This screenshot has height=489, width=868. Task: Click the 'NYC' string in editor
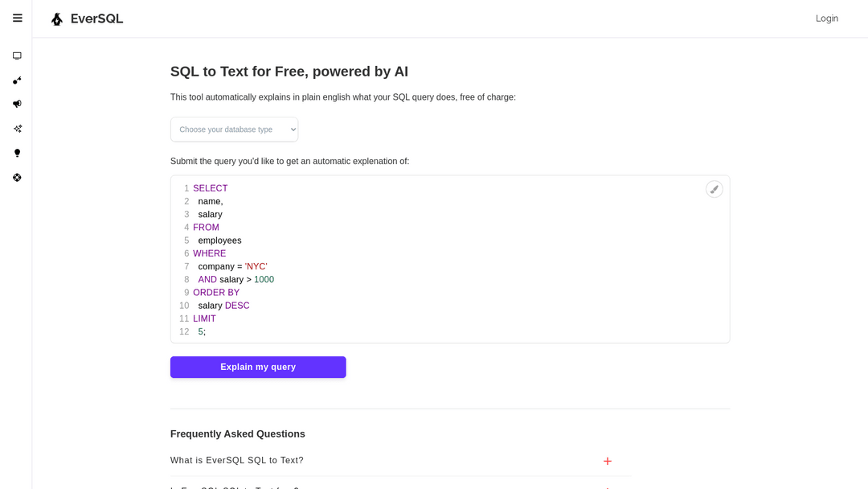click(256, 266)
